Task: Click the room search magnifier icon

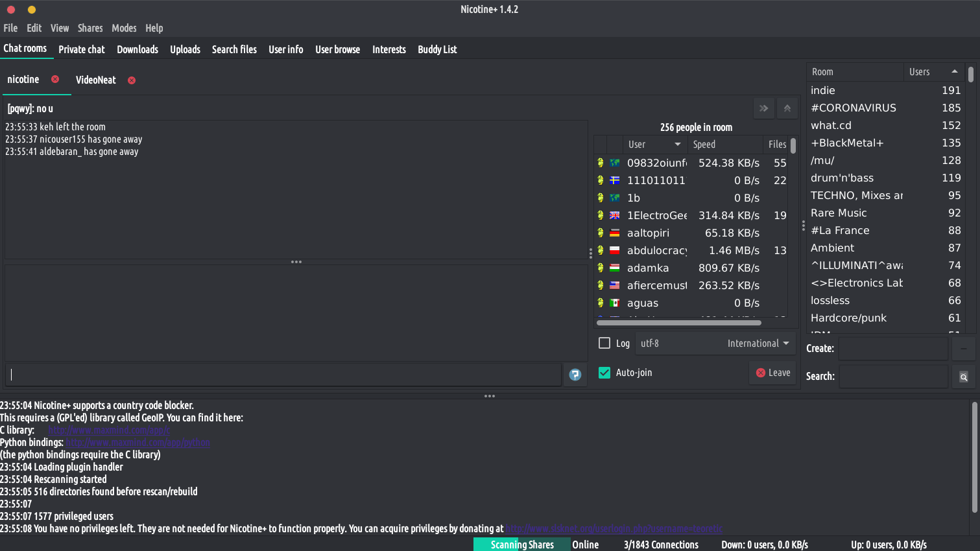Action: coord(964,377)
